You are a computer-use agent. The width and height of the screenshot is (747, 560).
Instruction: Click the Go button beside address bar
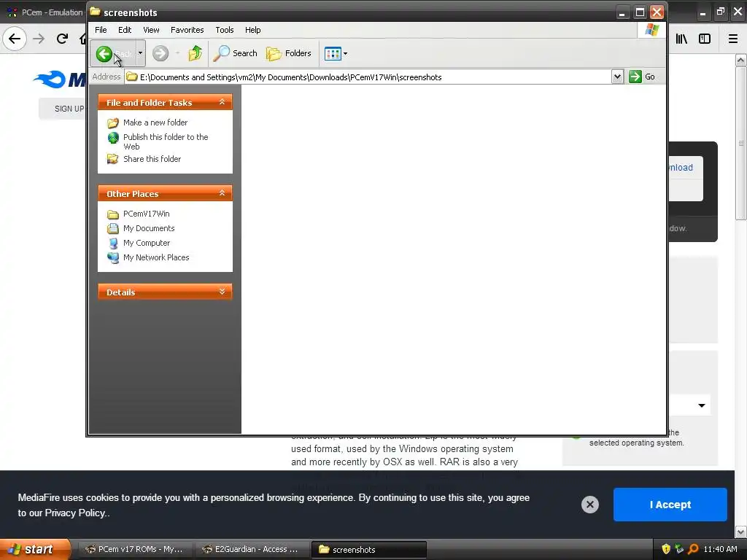pyautogui.click(x=642, y=77)
